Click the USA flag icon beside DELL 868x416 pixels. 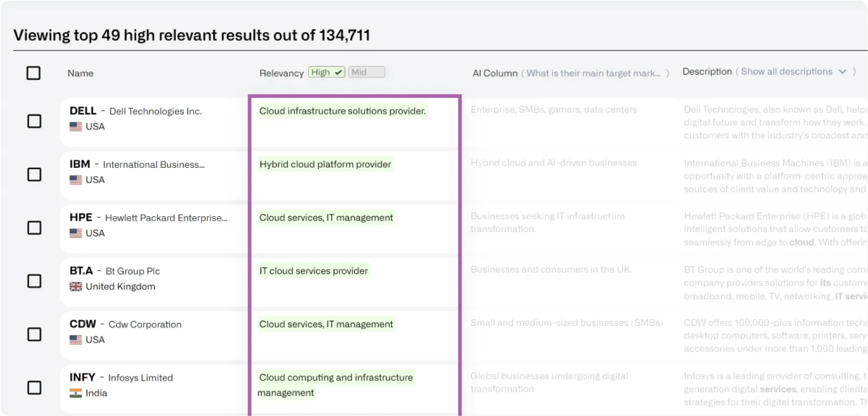tap(76, 126)
